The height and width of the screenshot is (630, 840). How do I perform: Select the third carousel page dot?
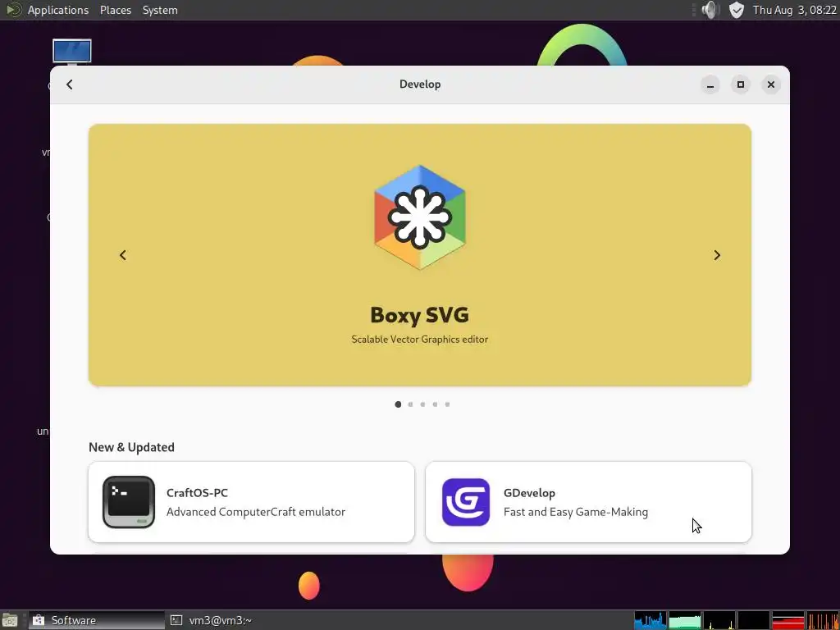tap(422, 404)
